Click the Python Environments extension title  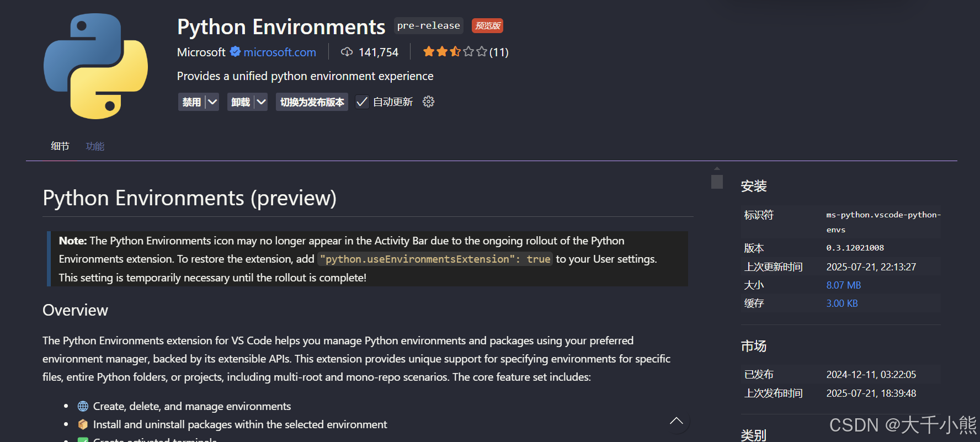coord(281,26)
